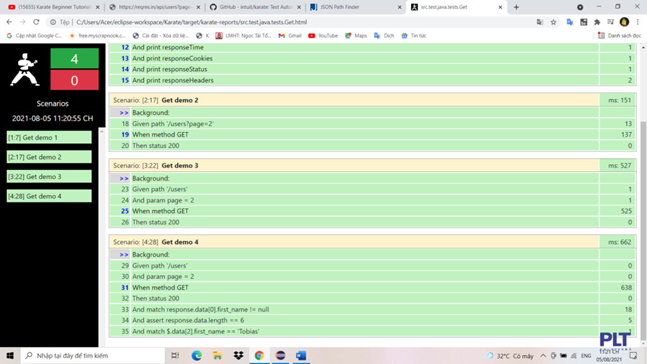647x364 pixels.
Task: Show passed scenarios with green 4 box
Action: (x=74, y=59)
